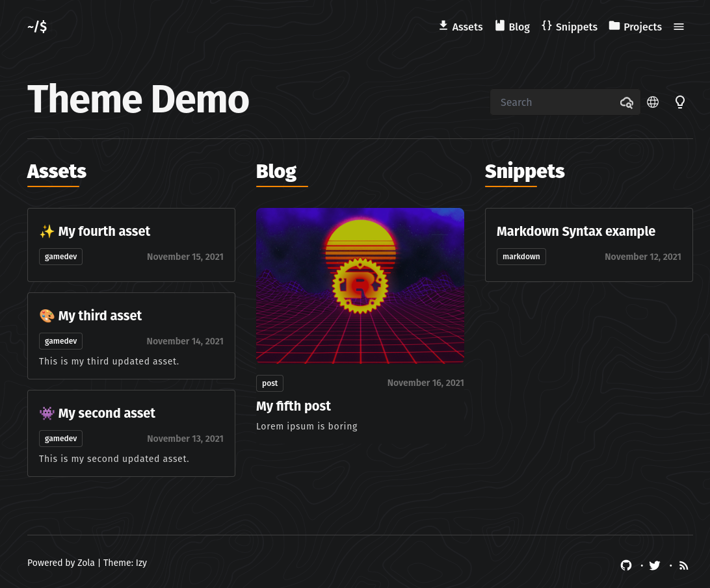710x588 pixels.
Task: Click the Theme Demo page title
Action: (x=138, y=99)
